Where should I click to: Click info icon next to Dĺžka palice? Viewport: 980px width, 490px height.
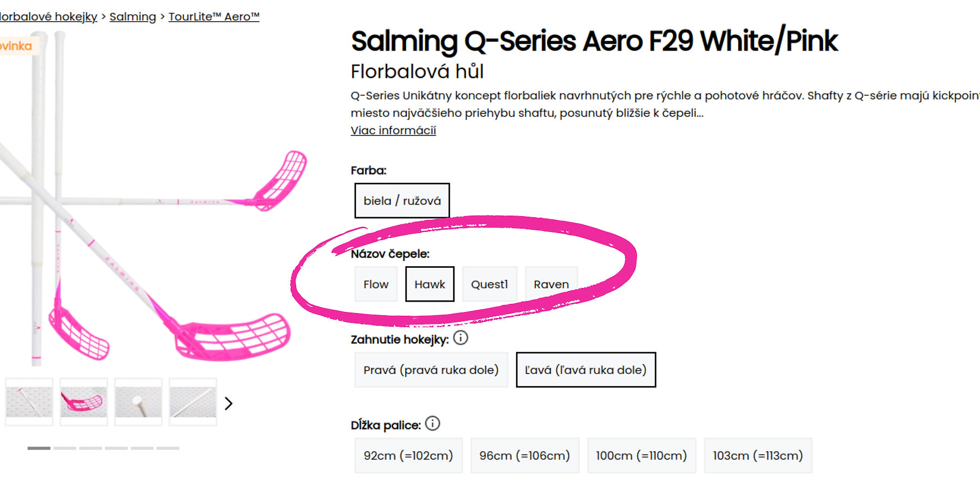click(433, 424)
